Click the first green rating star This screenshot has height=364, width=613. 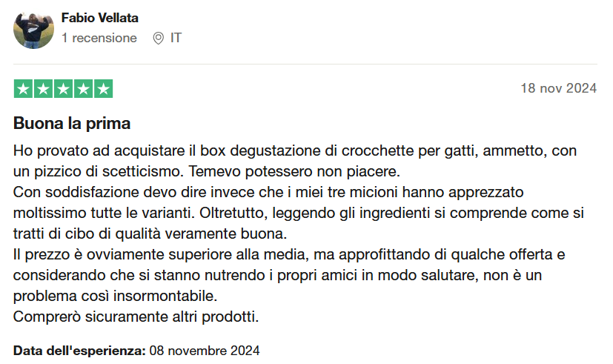[23, 89]
